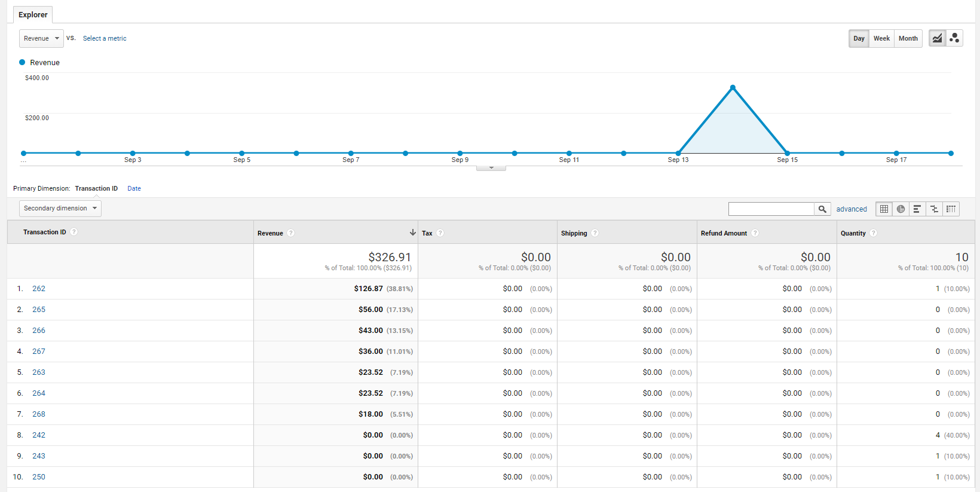
Task: Open help for Shipping column
Action: 595,233
